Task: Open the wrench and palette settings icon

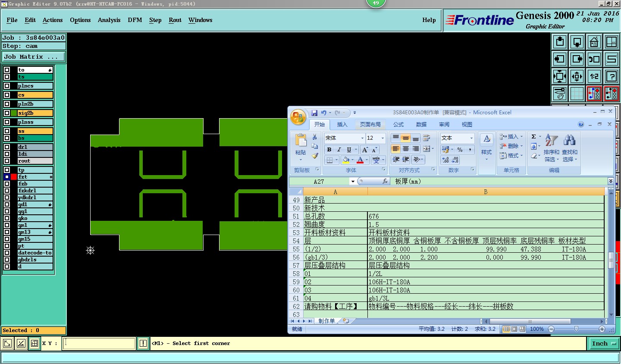Action: tap(560, 94)
